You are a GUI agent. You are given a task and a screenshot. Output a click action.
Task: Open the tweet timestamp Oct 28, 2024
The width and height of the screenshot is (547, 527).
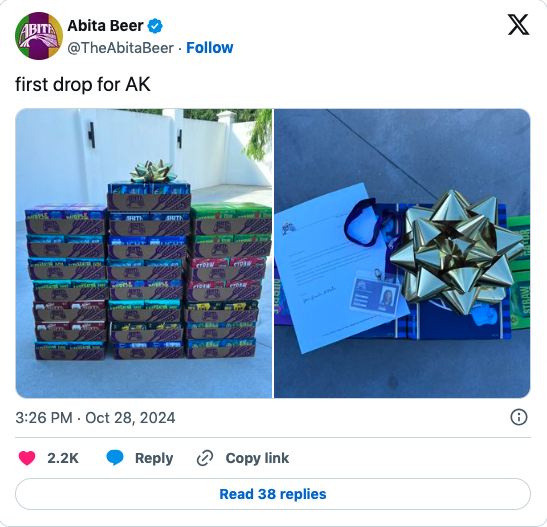[95, 417]
